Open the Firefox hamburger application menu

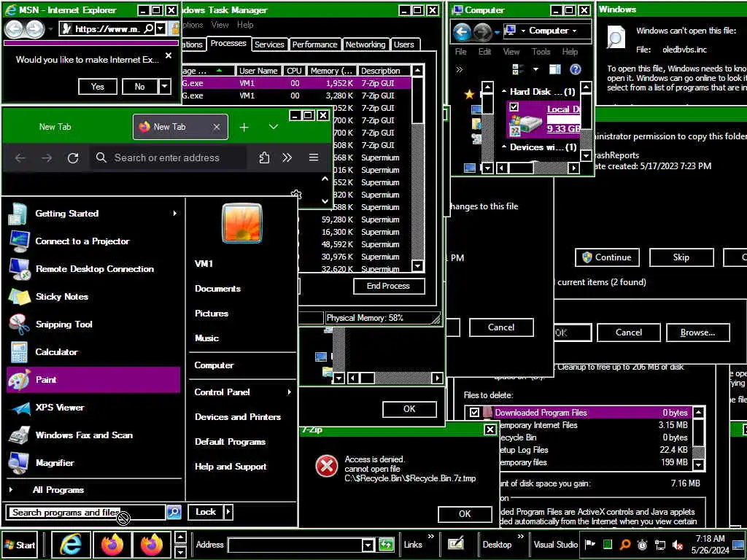pyautogui.click(x=314, y=157)
